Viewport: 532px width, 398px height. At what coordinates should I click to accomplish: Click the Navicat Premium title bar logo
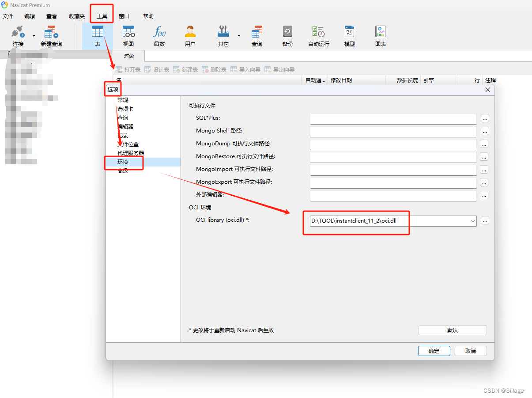[4, 5]
